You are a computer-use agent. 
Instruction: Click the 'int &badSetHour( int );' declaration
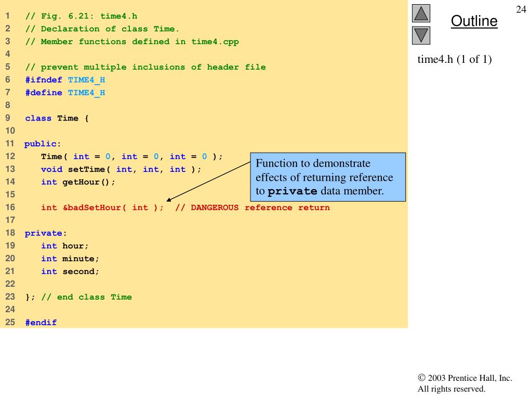102,208
